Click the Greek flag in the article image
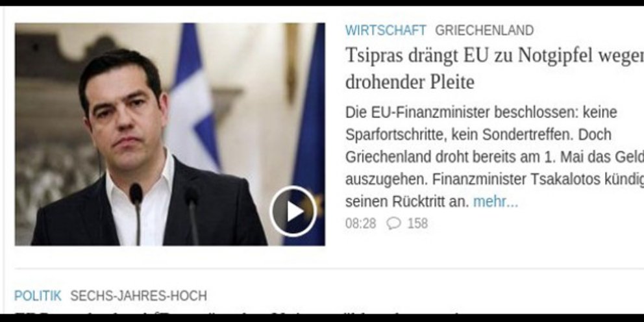Image resolution: width=644 pixels, height=322 pixels. point(193,99)
